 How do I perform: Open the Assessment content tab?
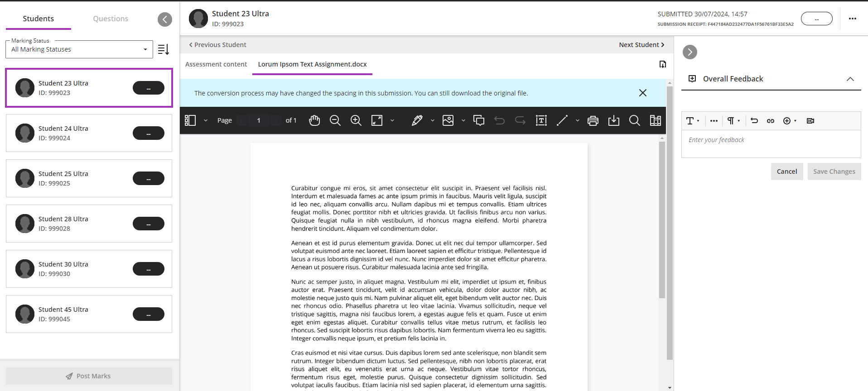[x=216, y=64]
